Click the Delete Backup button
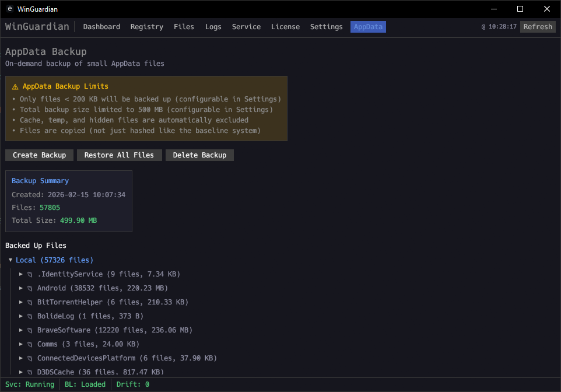Screen dimensions: 561x392 click(199, 155)
